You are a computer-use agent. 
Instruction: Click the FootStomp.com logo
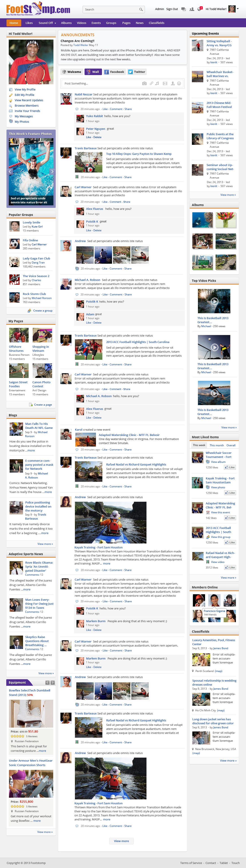coord(38,9)
